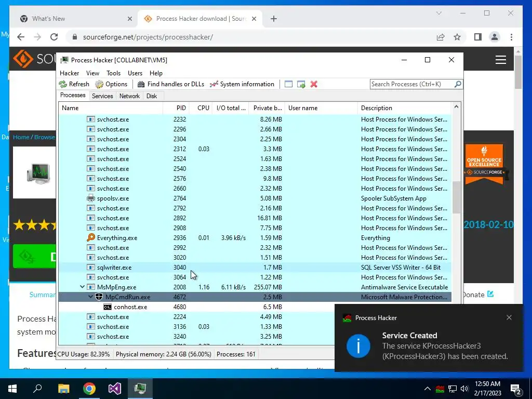Click the sqlwriter.exe process icon
The width and height of the screenshot is (532, 399).
tap(90, 268)
